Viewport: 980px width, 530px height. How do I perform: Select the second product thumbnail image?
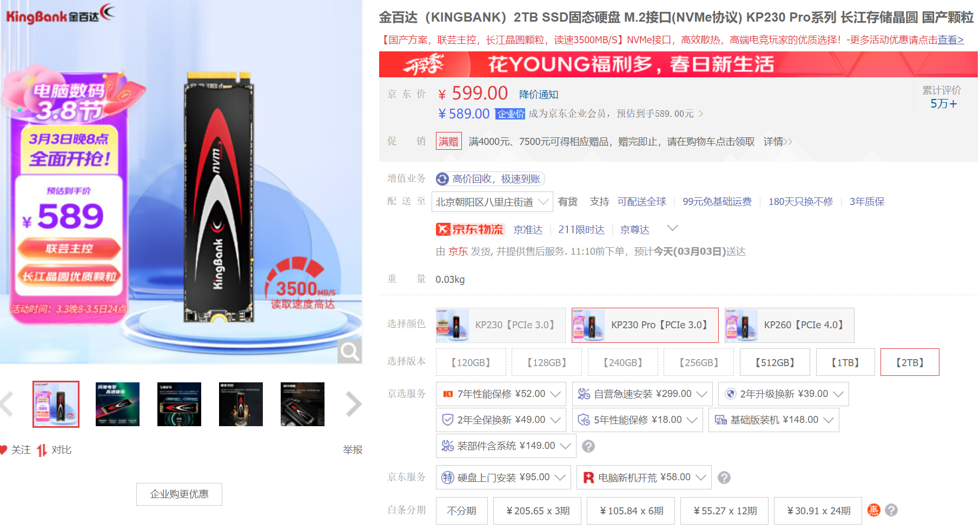(117, 404)
